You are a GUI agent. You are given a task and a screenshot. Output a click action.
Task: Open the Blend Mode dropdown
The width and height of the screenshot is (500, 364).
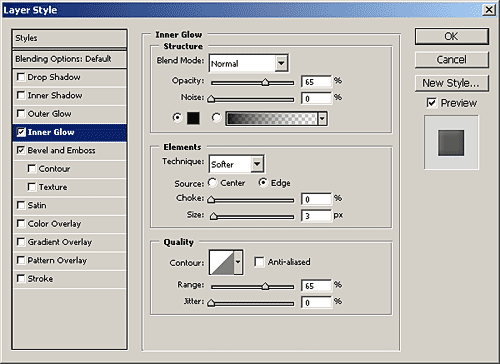(x=249, y=63)
